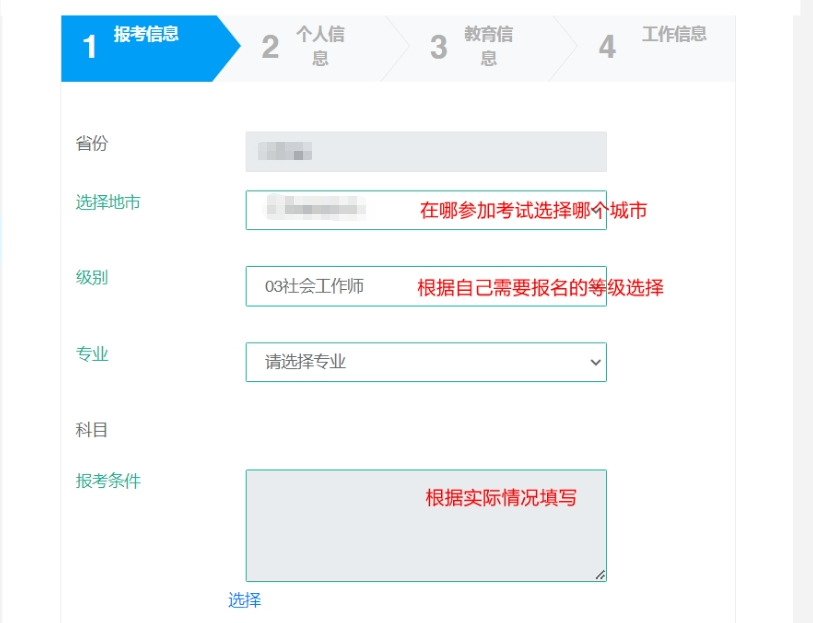This screenshot has width=813, height=623.
Task: Click the green 专业 label
Action: 92,354
